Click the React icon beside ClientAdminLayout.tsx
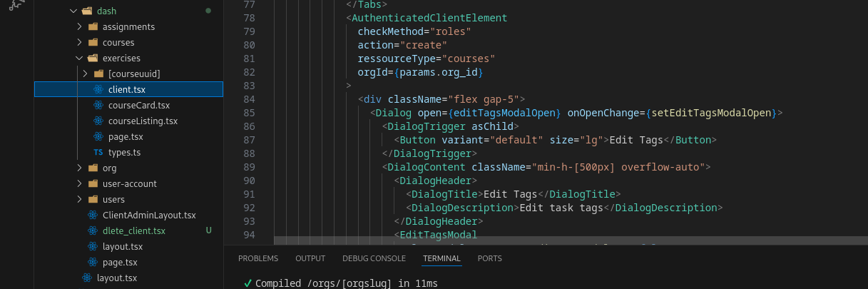 click(93, 216)
